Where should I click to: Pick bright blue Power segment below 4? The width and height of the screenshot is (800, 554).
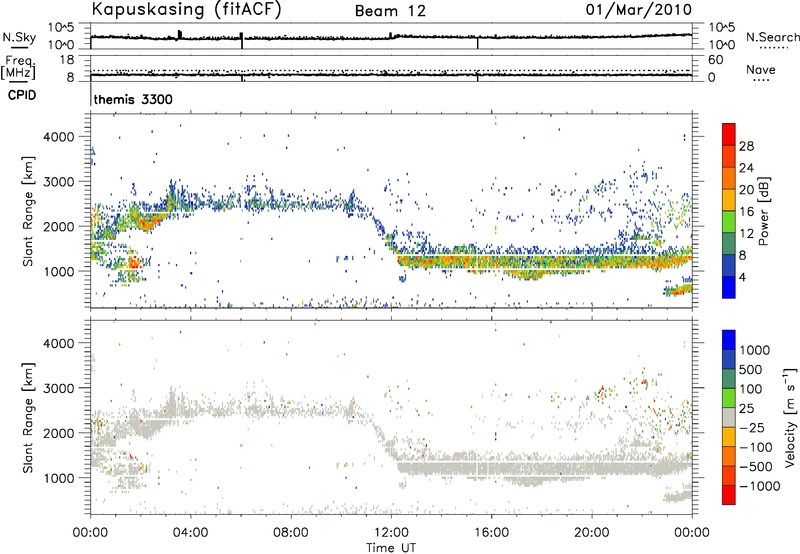[x=729, y=287]
